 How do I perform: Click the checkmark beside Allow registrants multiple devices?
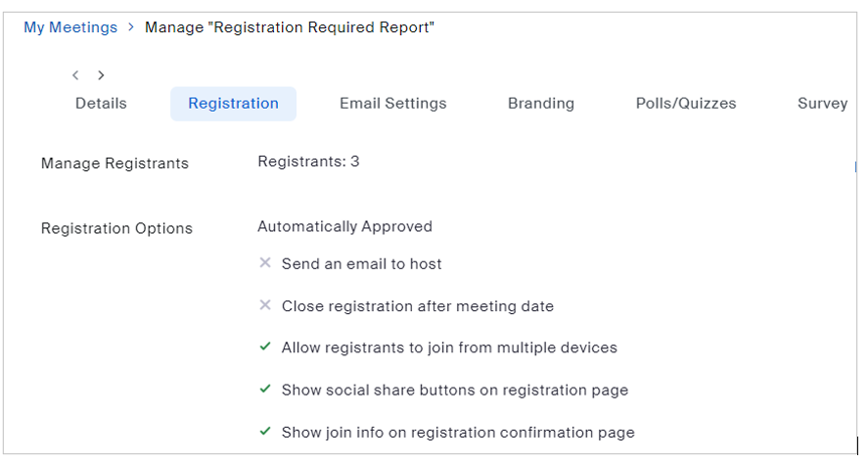coord(264,347)
